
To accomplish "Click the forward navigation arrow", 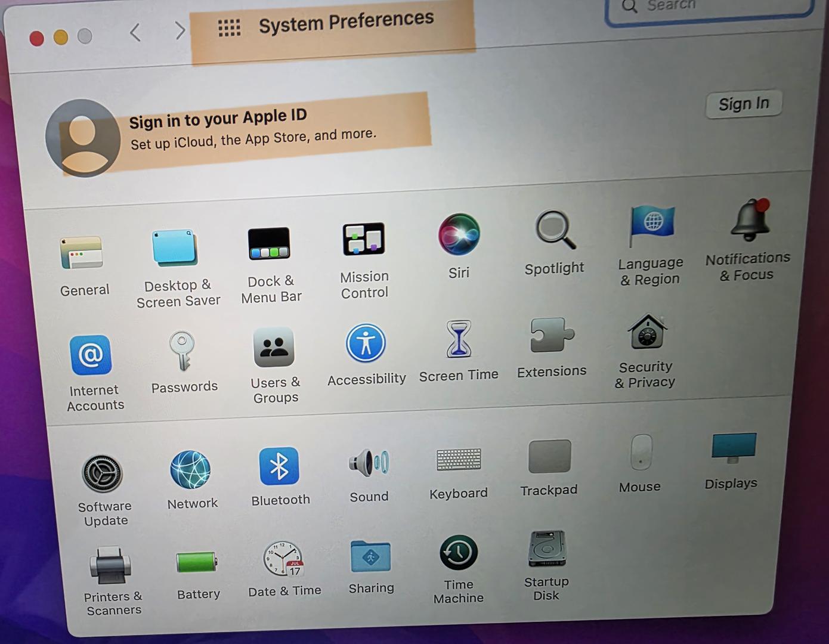I will 180,30.
